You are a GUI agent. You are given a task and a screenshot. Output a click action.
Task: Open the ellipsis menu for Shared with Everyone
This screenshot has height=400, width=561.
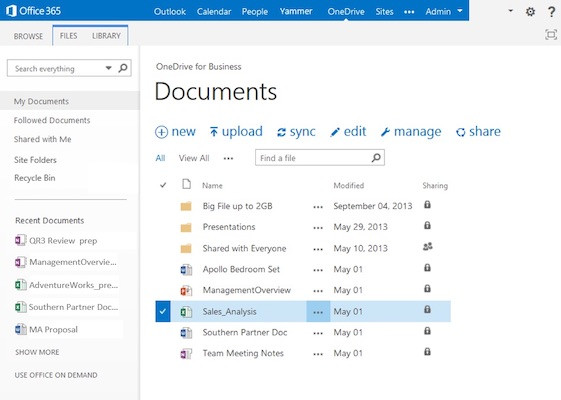click(318, 249)
